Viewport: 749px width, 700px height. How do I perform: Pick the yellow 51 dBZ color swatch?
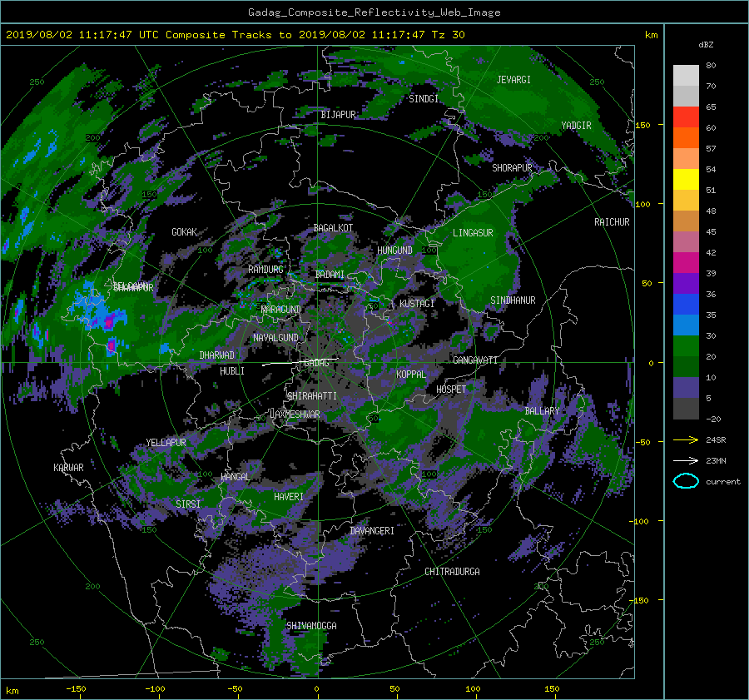click(x=686, y=180)
